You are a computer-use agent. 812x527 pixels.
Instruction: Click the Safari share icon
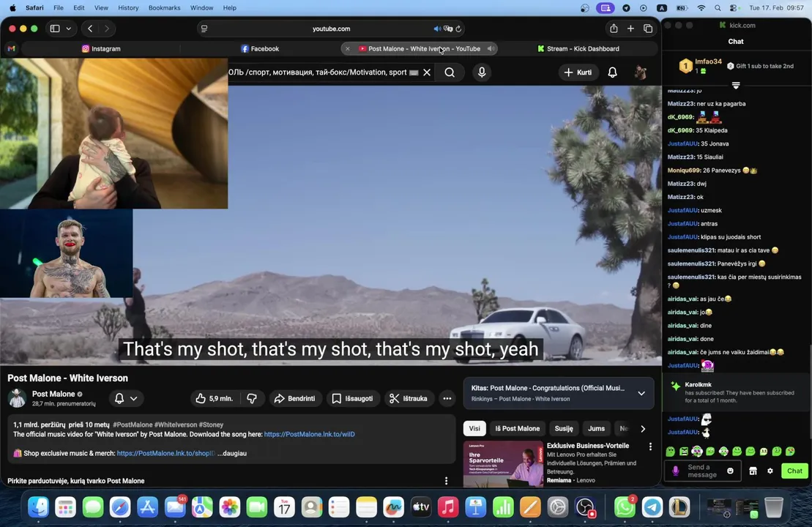[614, 29]
